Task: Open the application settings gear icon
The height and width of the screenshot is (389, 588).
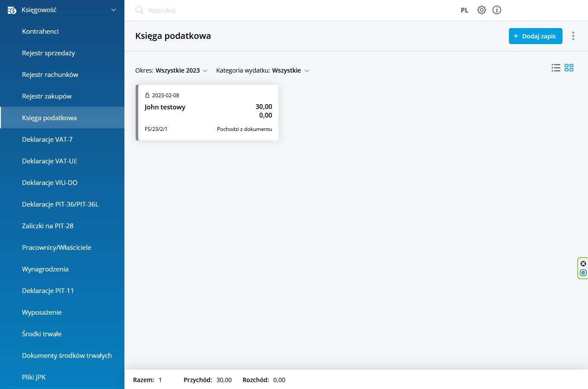Action: point(481,10)
